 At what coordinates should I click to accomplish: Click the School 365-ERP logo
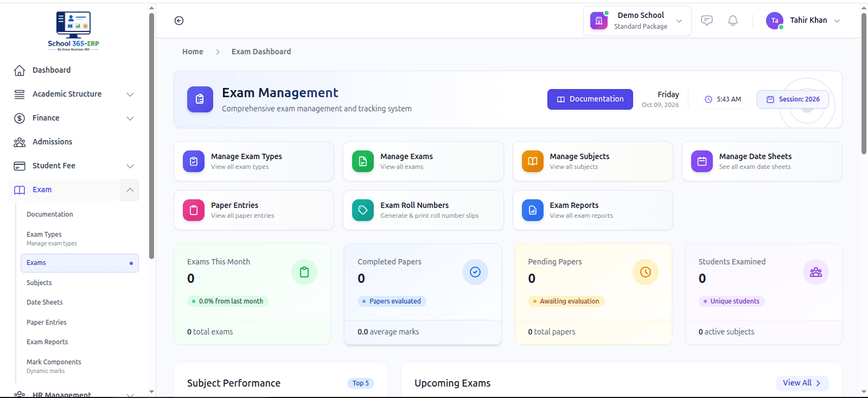click(x=73, y=31)
